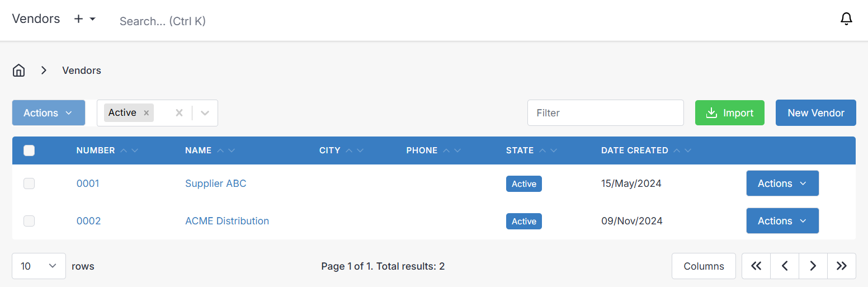Clear all state filter selections
The width and height of the screenshot is (868, 287).
coord(179,113)
